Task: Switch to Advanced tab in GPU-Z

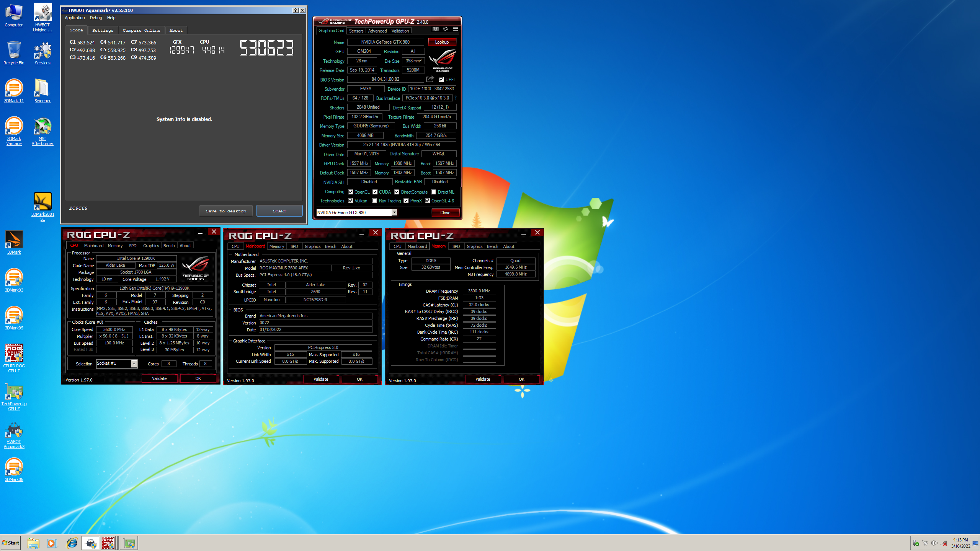Action: [377, 31]
